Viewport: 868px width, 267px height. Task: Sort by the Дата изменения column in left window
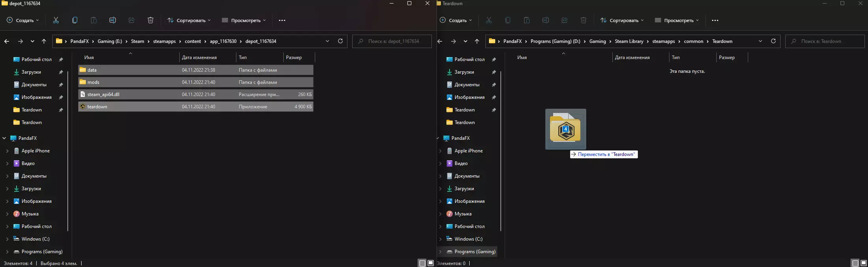pyautogui.click(x=199, y=57)
